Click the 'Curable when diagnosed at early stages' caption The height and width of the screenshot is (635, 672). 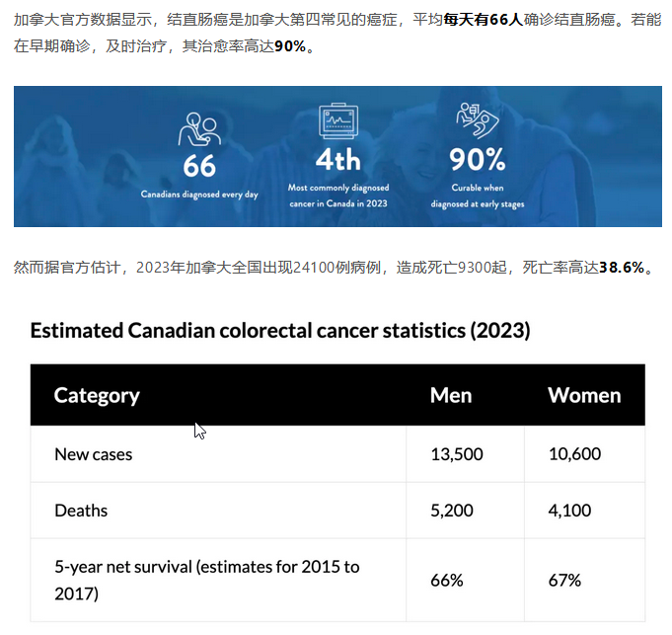coord(478,196)
